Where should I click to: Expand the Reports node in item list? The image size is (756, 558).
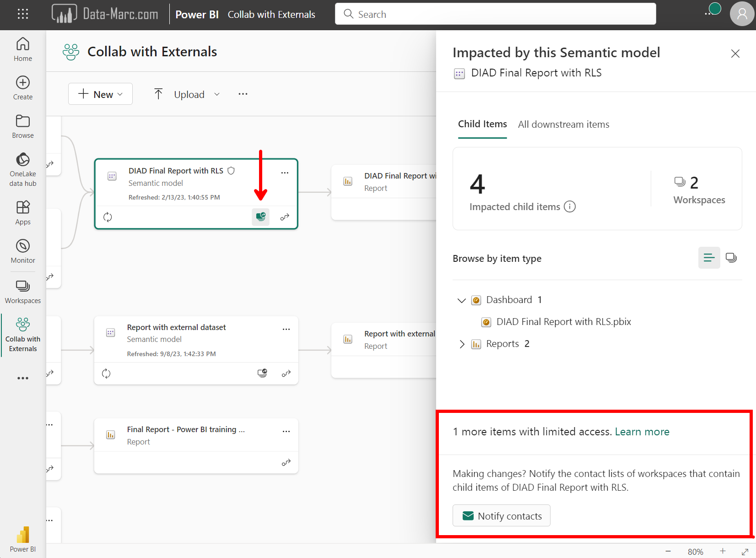point(462,344)
